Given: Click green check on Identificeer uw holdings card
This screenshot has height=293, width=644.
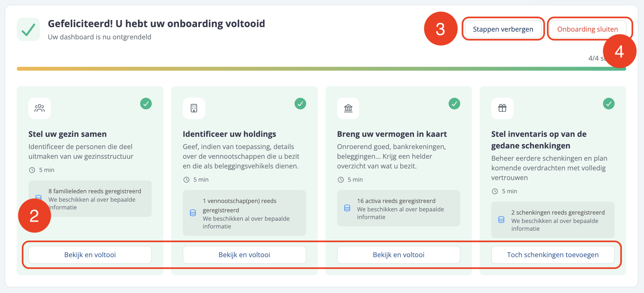Looking at the screenshot, I should pos(300,104).
